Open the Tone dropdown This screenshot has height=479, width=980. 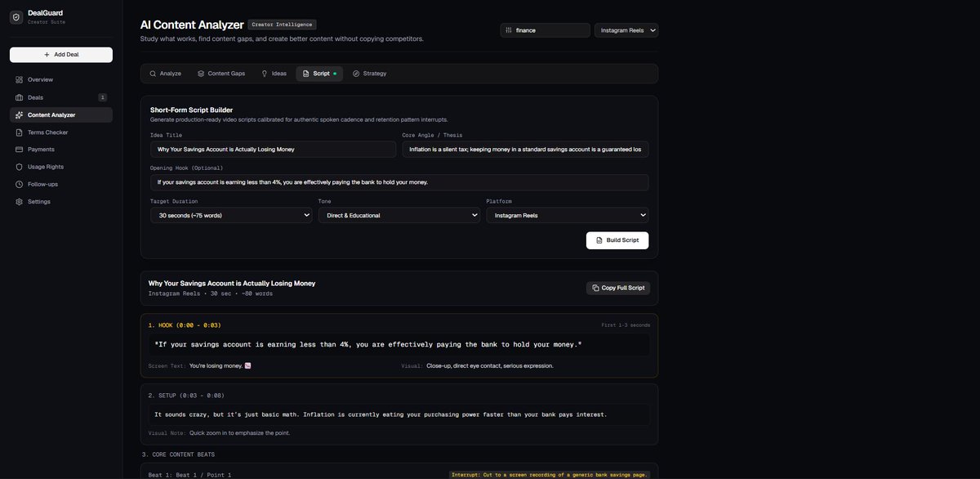click(x=399, y=215)
